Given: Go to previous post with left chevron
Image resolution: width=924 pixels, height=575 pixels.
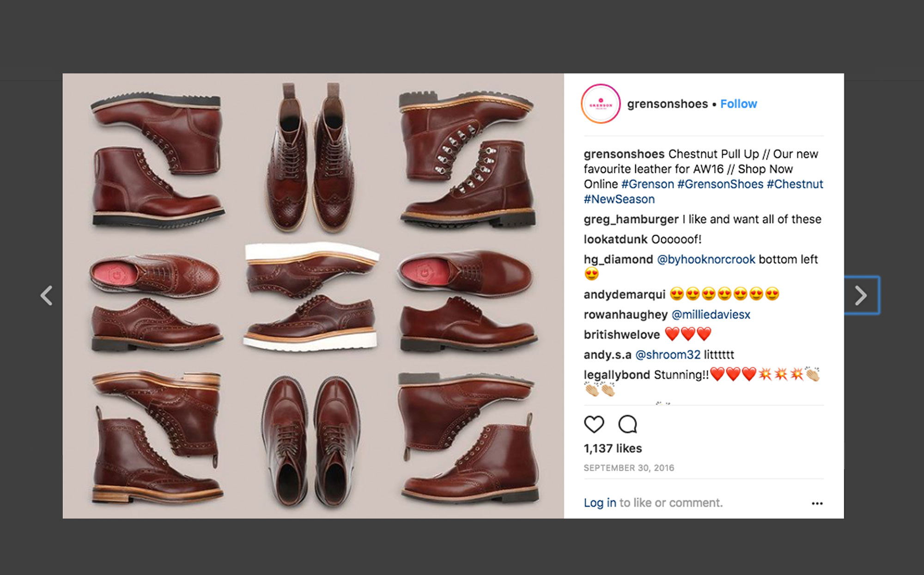Looking at the screenshot, I should tap(47, 296).
